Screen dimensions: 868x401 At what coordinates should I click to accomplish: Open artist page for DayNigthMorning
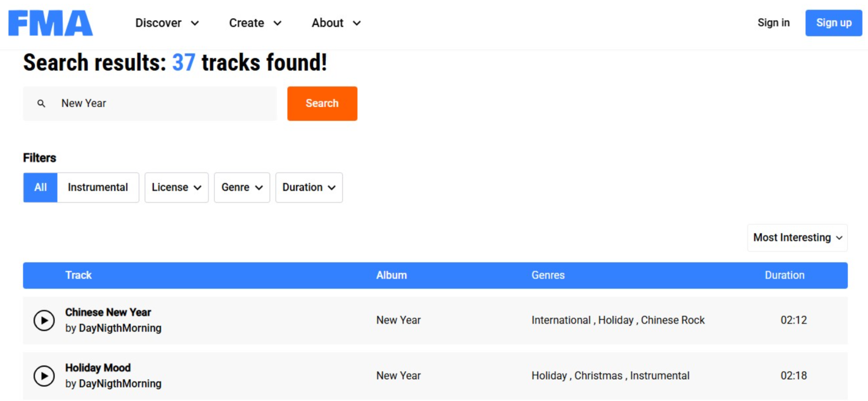click(120, 328)
